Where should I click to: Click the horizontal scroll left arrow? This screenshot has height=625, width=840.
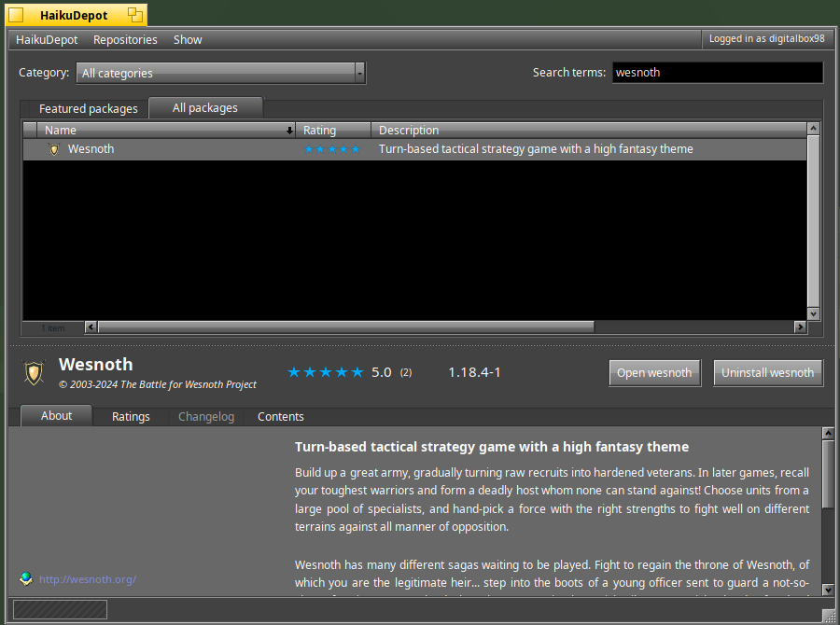click(x=91, y=326)
